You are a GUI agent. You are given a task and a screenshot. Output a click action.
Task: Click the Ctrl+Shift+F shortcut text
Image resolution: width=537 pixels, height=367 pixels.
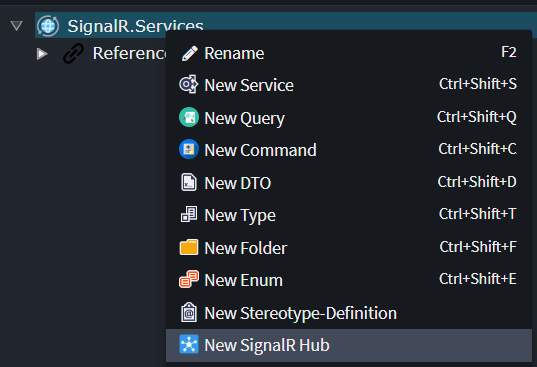click(x=478, y=247)
